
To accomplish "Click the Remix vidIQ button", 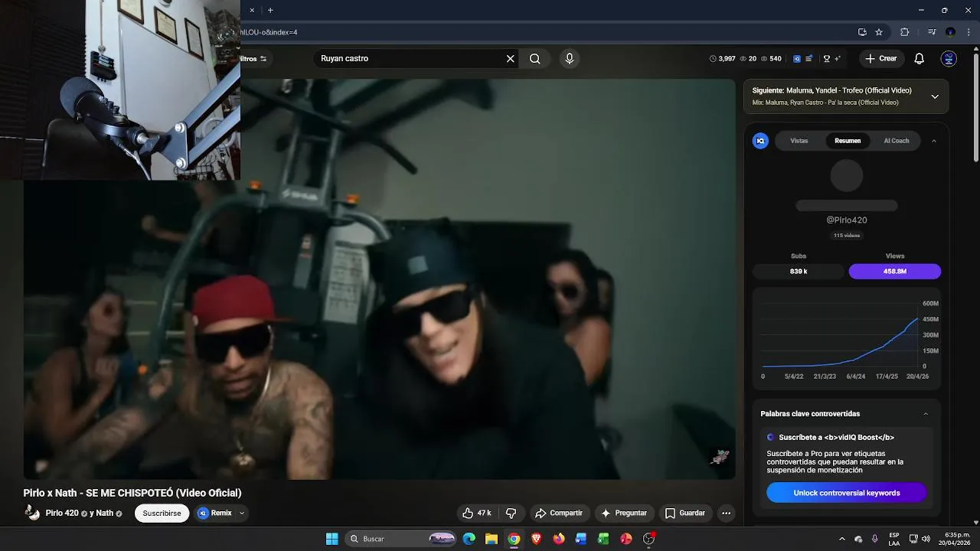I will click(215, 514).
